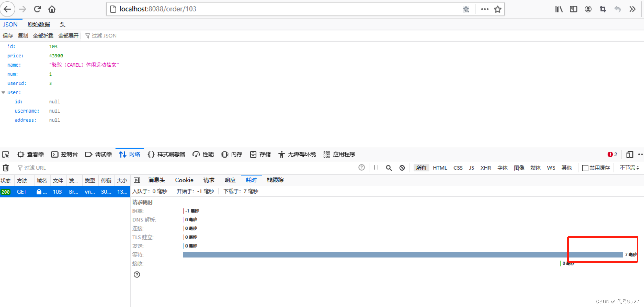Image resolution: width=644 pixels, height=307 pixels.
Task: Filter requests by JS
Action: 472,168
